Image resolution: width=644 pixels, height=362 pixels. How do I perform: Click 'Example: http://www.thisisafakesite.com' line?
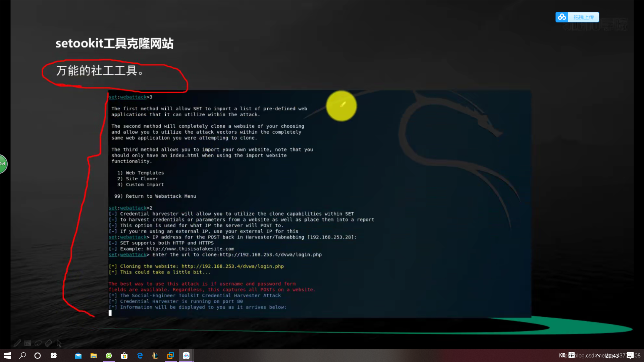coord(171,249)
